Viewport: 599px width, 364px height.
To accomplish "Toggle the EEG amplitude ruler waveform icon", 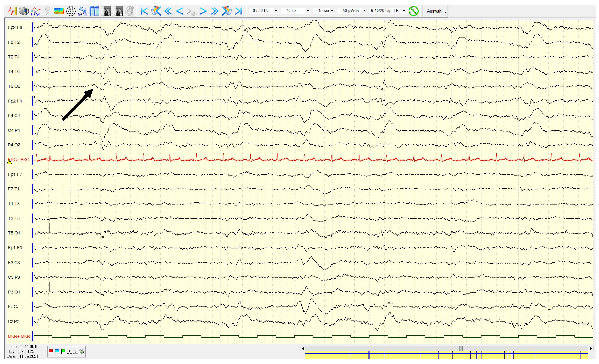I will click(12, 11).
